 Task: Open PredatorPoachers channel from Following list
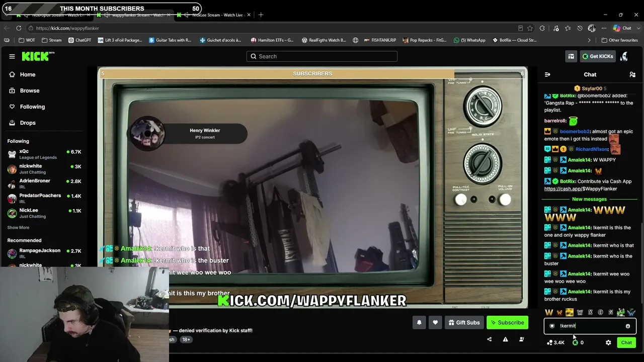[x=44, y=198]
